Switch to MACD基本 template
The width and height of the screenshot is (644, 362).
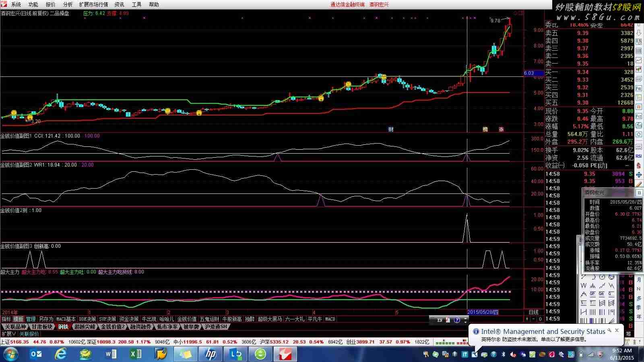[x=66, y=319]
